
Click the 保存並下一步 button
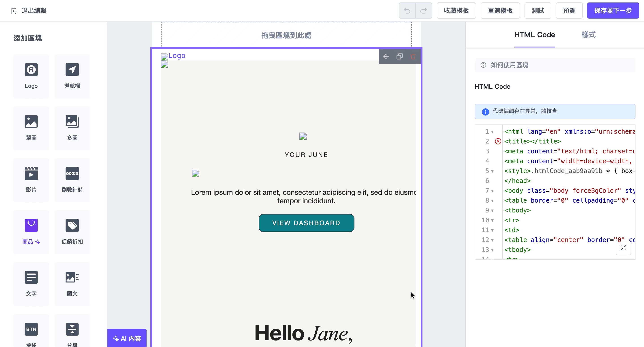(x=613, y=11)
